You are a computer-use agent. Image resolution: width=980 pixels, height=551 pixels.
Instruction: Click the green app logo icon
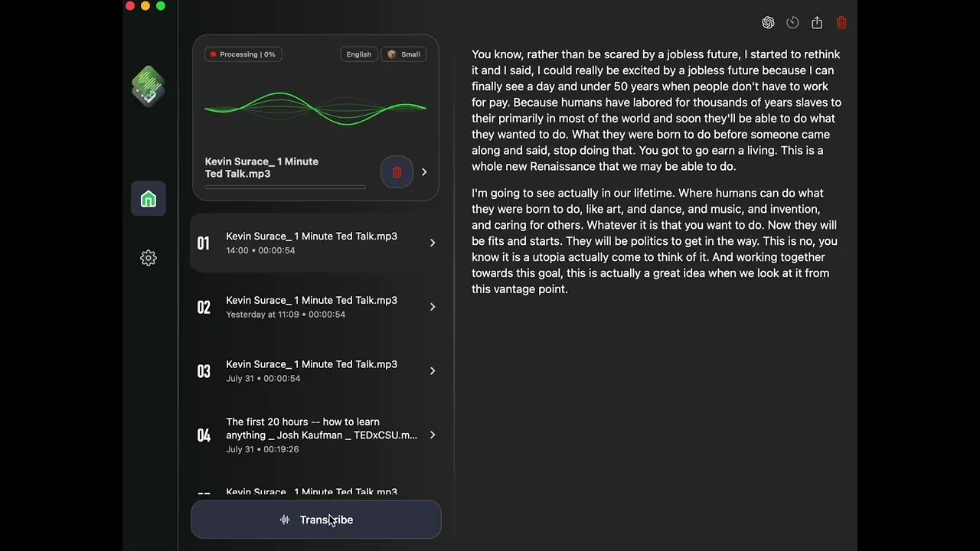[149, 86]
